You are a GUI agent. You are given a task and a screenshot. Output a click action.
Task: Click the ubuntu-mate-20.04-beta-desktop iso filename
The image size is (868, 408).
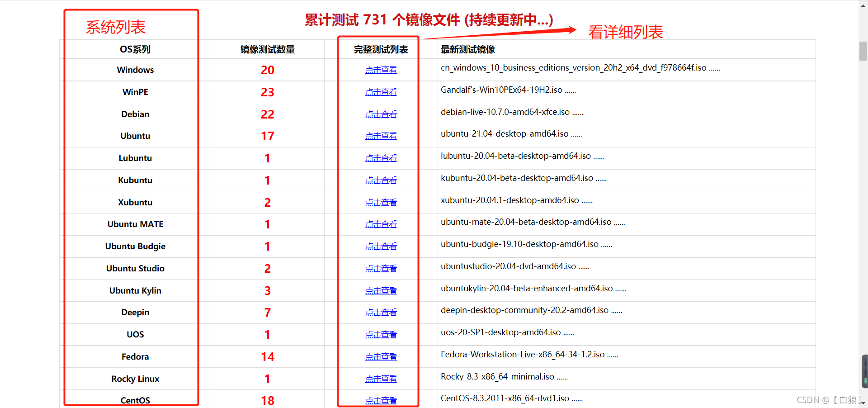533,222
